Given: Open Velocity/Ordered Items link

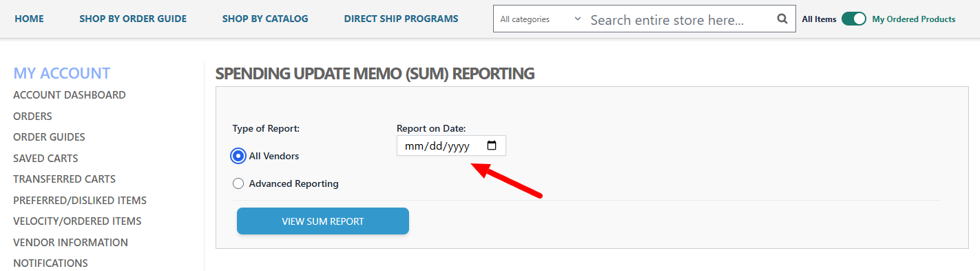Looking at the screenshot, I should click(77, 221).
